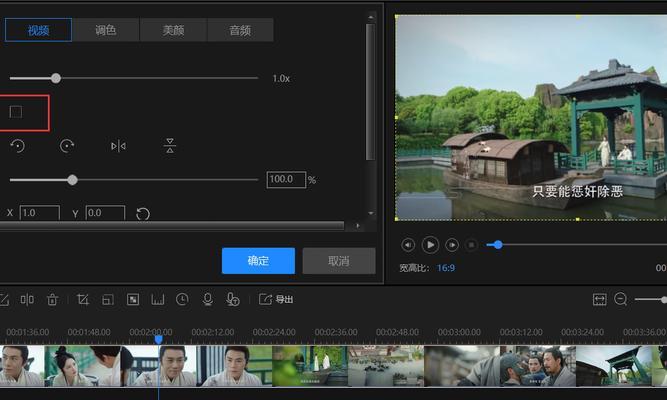
Task: Zoom out the timeline
Action: 621,299
